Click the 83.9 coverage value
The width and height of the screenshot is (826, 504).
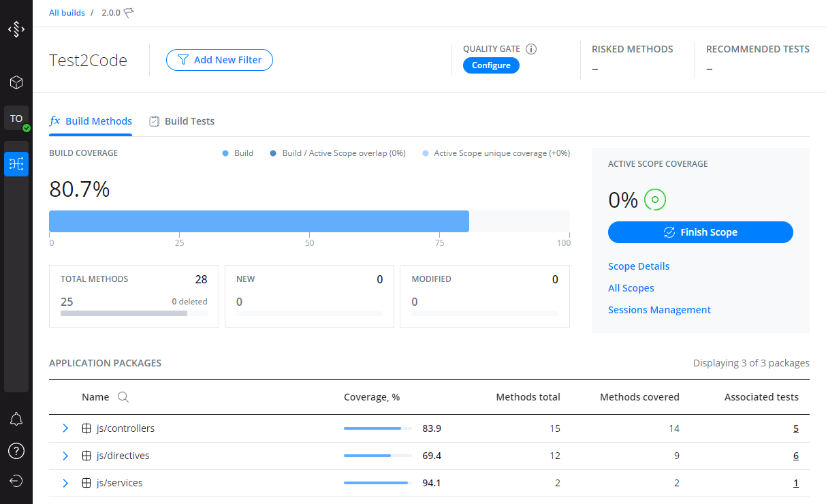coord(432,428)
